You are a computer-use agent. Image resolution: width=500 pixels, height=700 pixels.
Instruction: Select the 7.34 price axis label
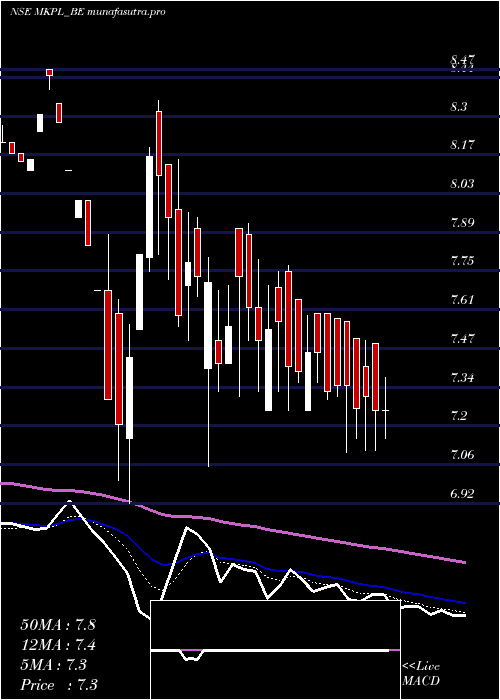pyautogui.click(x=463, y=378)
